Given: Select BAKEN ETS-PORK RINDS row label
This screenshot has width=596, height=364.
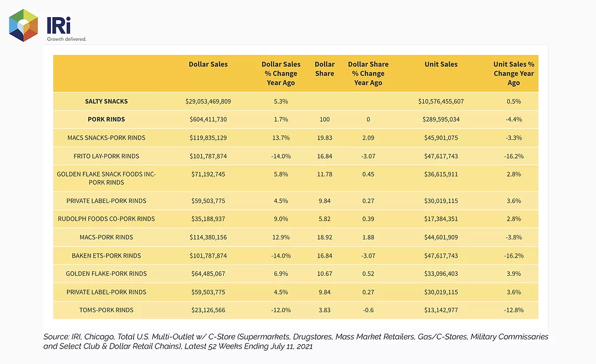Looking at the screenshot, I should pos(107,256).
